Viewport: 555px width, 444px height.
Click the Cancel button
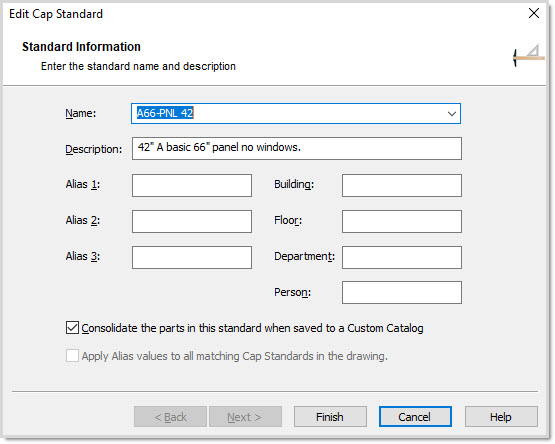click(415, 417)
